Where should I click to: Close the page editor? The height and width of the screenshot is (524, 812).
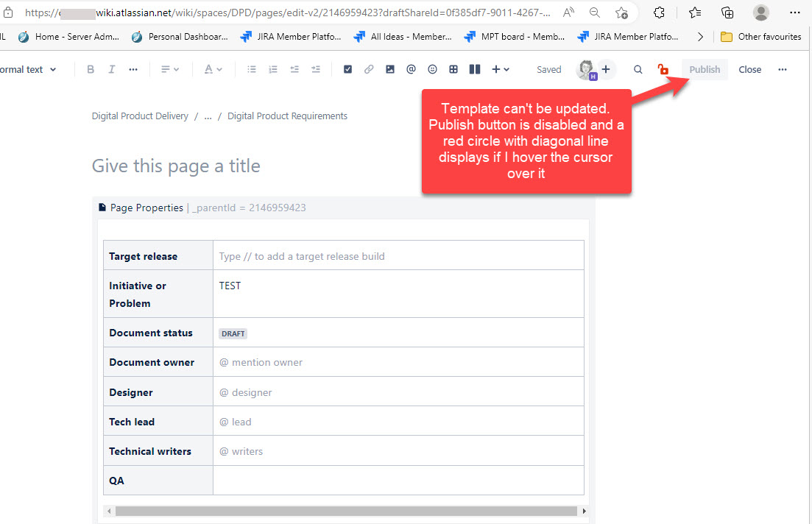(x=749, y=69)
